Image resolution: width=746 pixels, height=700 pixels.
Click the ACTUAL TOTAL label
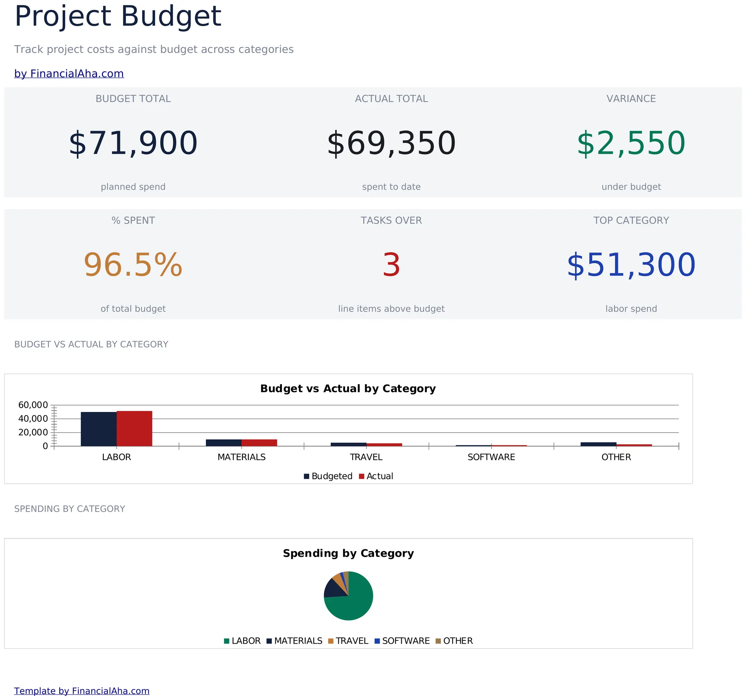pyautogui.click(x=391, y=99)
